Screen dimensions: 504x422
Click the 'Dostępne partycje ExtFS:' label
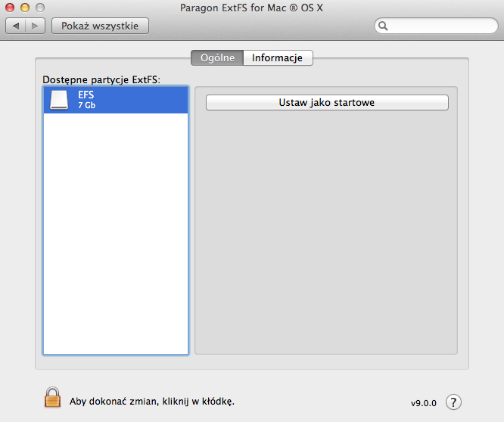[101, 79]
